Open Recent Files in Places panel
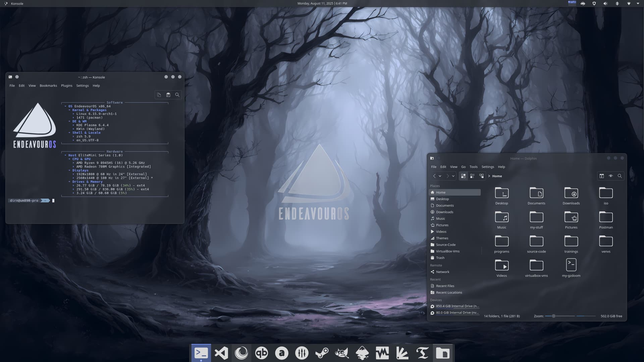 445,286
